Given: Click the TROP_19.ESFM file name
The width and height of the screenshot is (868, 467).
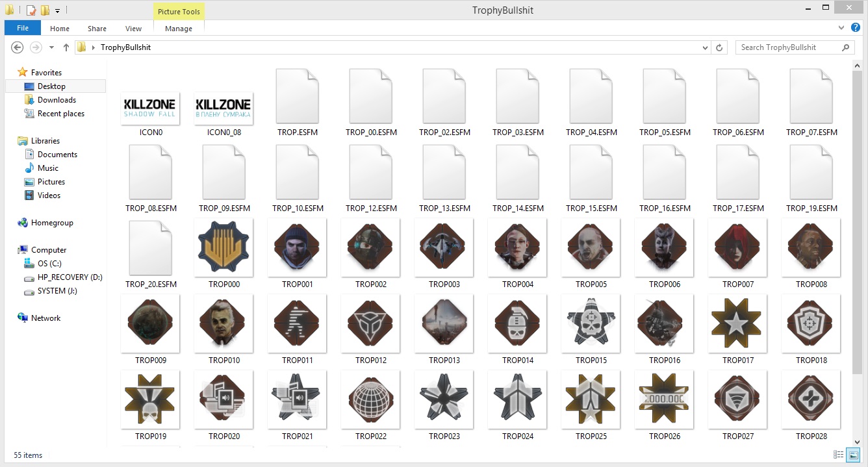Looking at the screenshot, I should [811, 208].
